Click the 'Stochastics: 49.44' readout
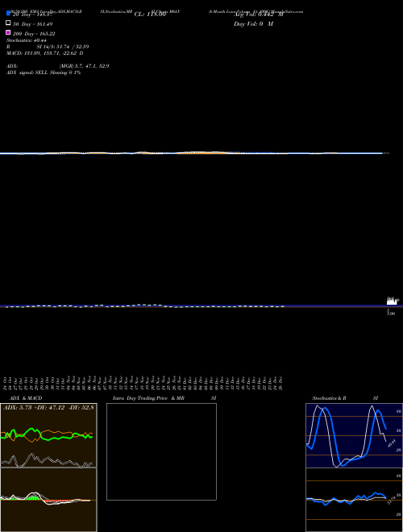The height and width of the screenshot is (532, 403). tap(27, 40)
